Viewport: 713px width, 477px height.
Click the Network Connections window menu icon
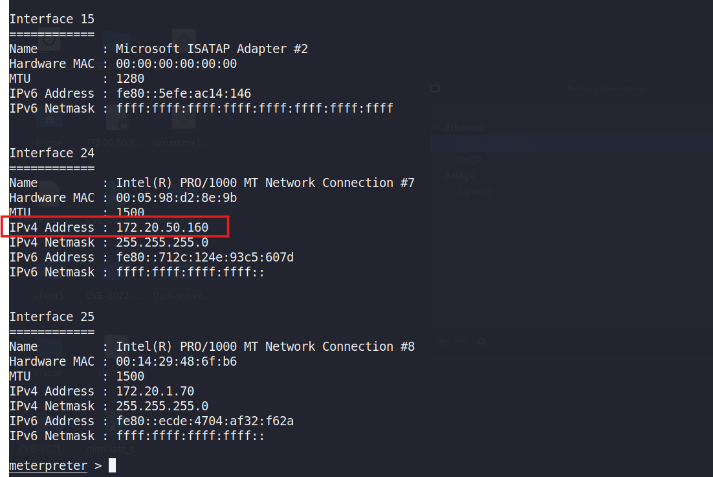tap(435, 88)
